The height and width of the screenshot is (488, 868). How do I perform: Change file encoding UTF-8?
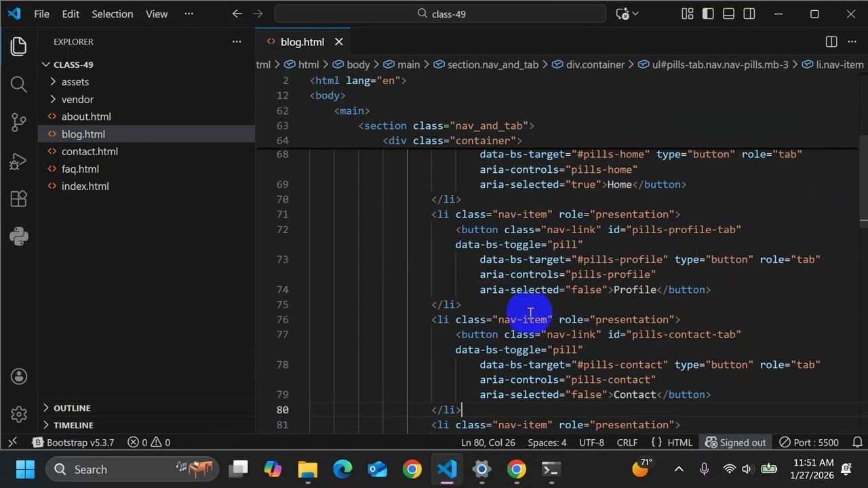pyautogui.click(x=591, y=443)
